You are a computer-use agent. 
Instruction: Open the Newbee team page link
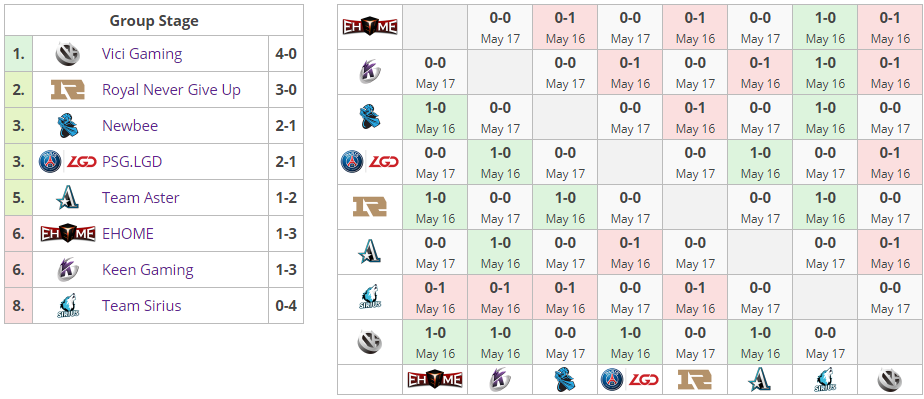tap(130, 126)
